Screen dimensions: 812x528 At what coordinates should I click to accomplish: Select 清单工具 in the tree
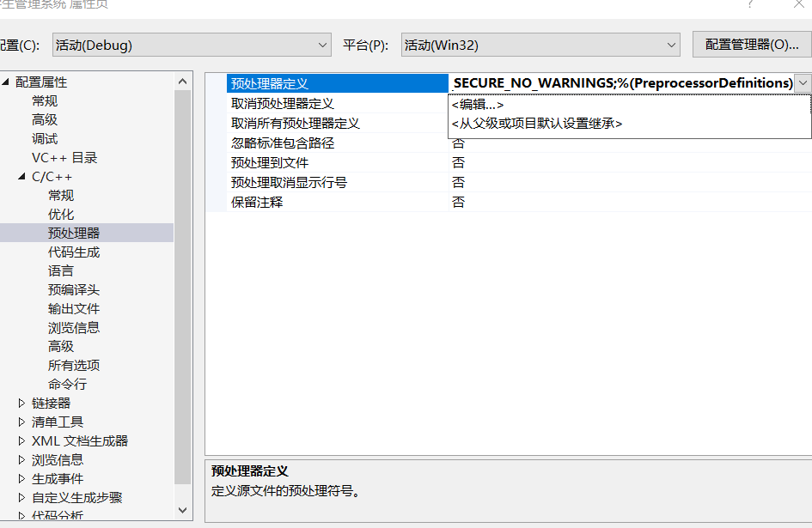[58, 422]
